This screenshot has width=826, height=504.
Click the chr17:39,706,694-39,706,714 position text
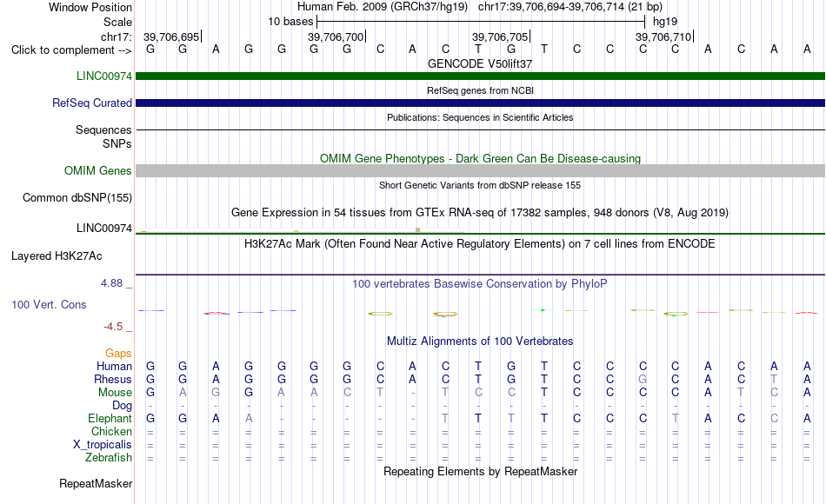click(570, 7)
